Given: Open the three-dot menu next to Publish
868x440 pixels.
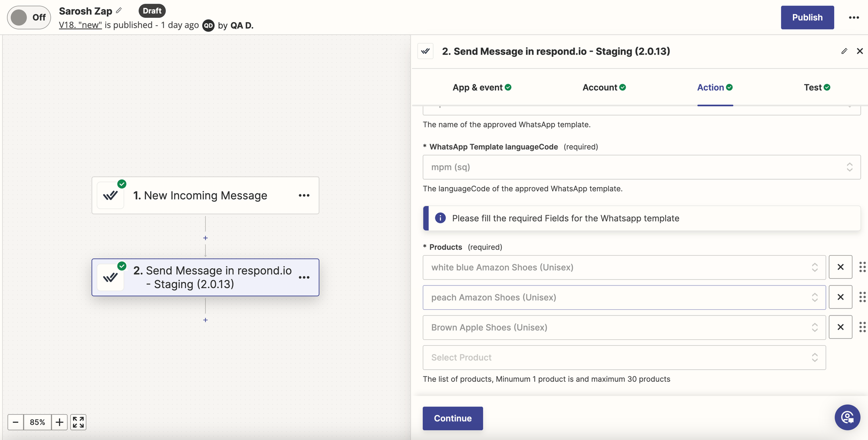Looking at the screenshot, I should point(854,17).
